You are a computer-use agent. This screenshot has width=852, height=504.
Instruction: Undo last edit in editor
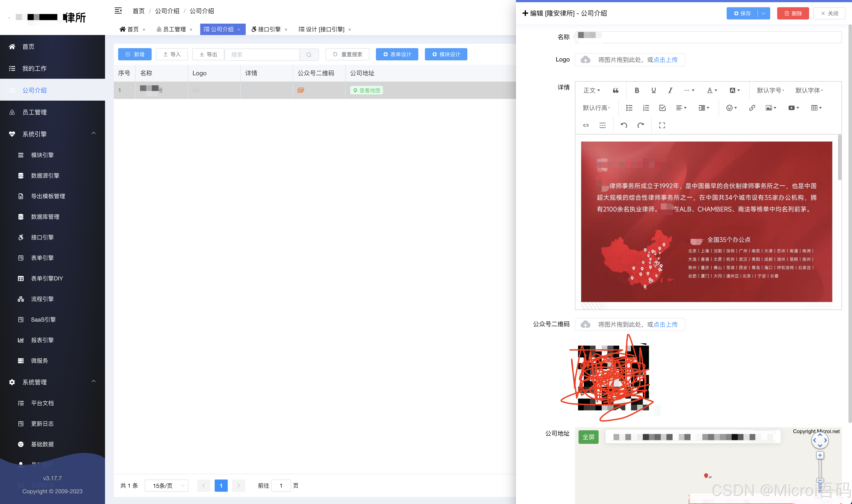624,125
